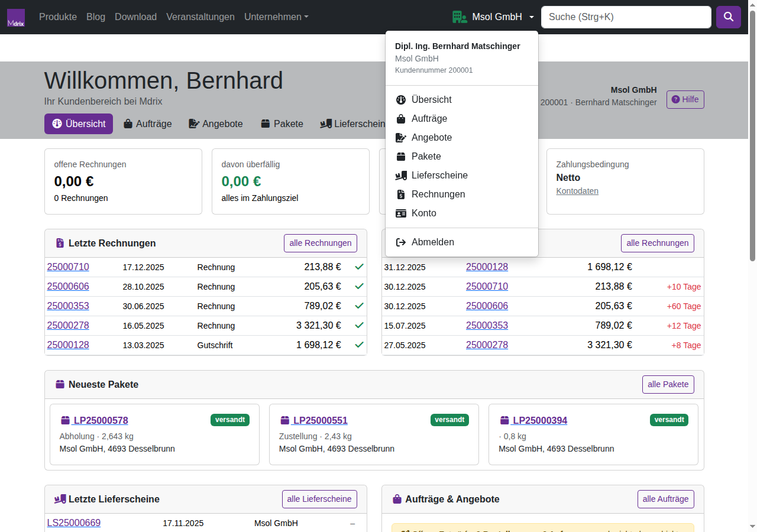Open Produkte in the top navigation
757x532 pixels.
58,17
